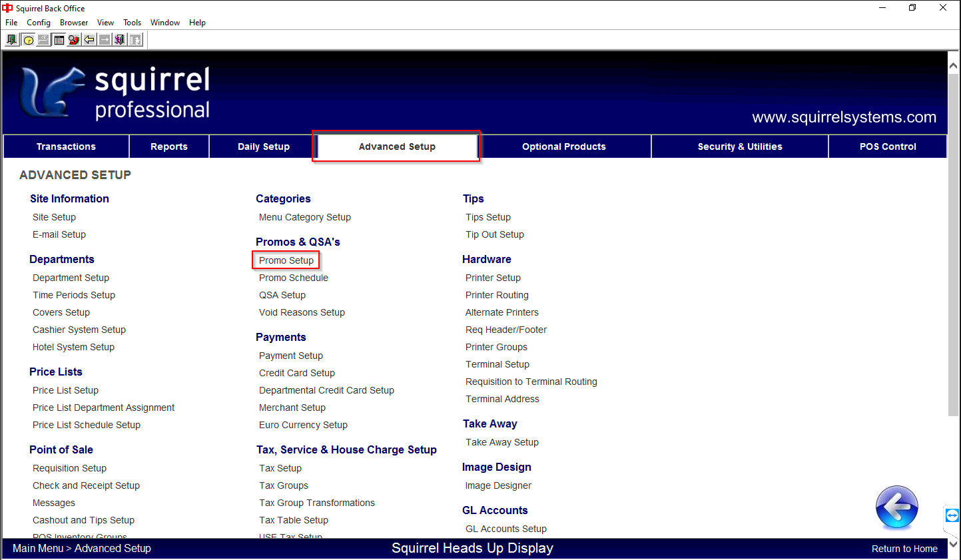The height and width of the screenshot is (560, 961).
Task: Open Take Away Setup
Action: click(x=502, y=442)
